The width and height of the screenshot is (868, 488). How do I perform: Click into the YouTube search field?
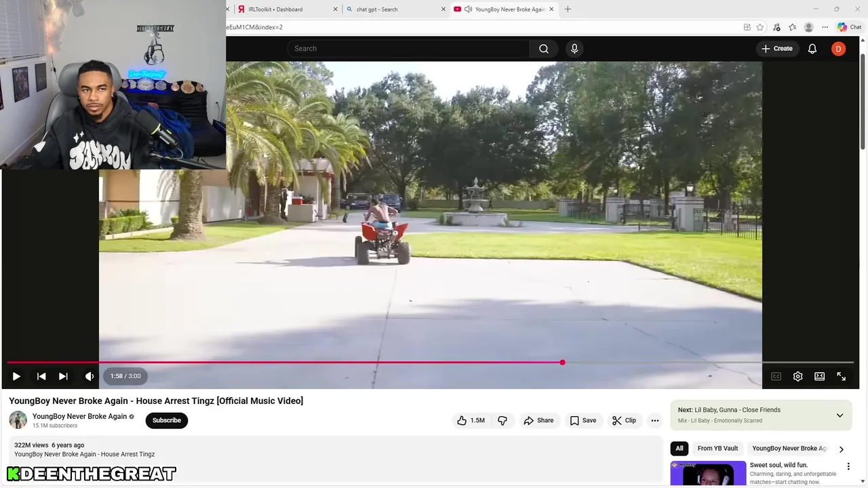[x=408, y=49]
